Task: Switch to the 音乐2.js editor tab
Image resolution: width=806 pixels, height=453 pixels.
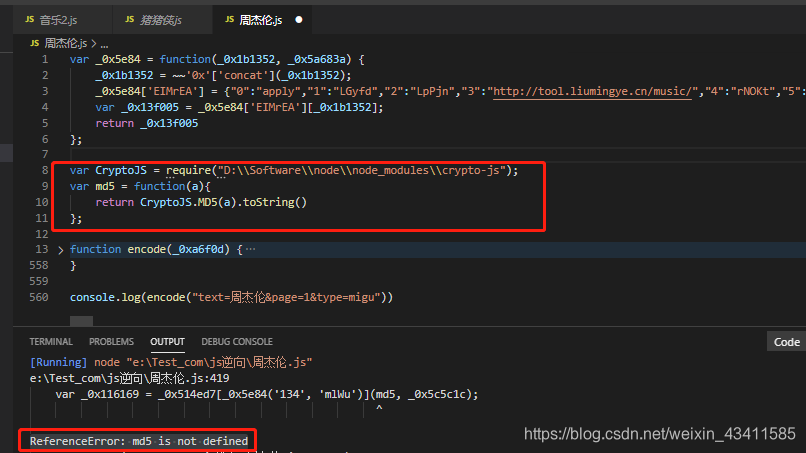Action: coord(62,20)
